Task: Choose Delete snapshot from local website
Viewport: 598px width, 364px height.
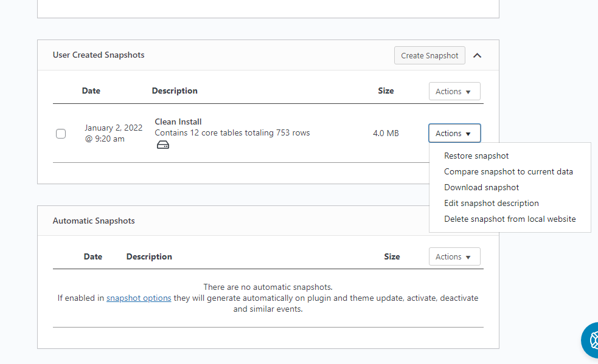Action: pos(509,219)
